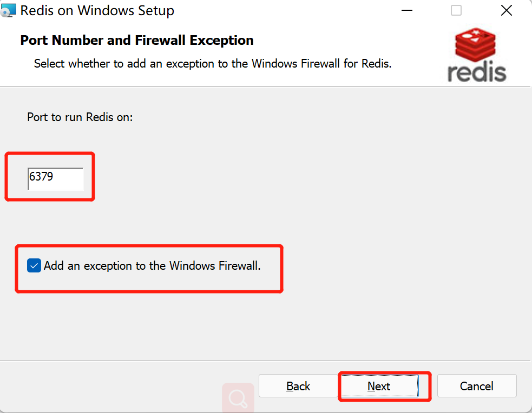Viewport: 532px width, 413px height.
Task: Cancel the Redis installation
Action: [477, 386]
